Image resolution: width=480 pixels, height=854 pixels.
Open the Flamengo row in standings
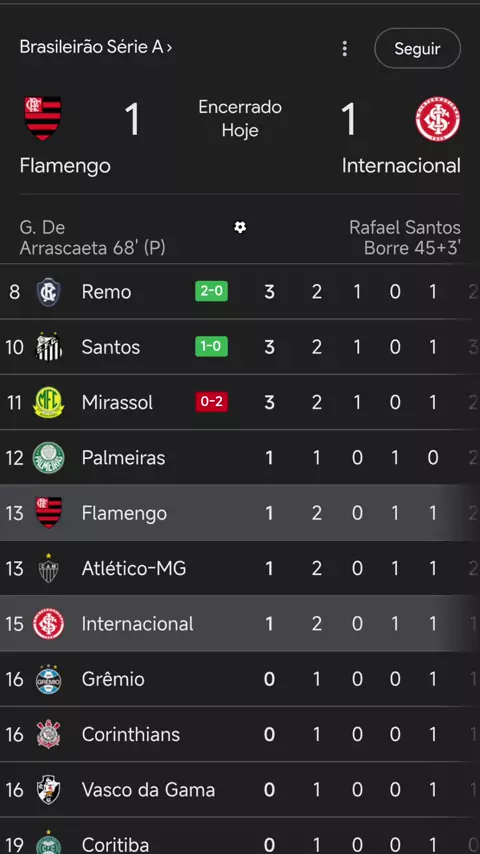(240, 513)
